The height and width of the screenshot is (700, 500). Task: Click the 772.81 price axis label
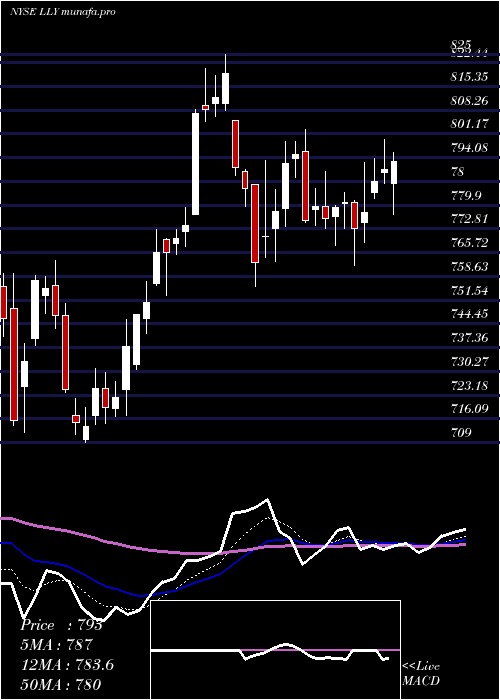[x=469, y=219]
